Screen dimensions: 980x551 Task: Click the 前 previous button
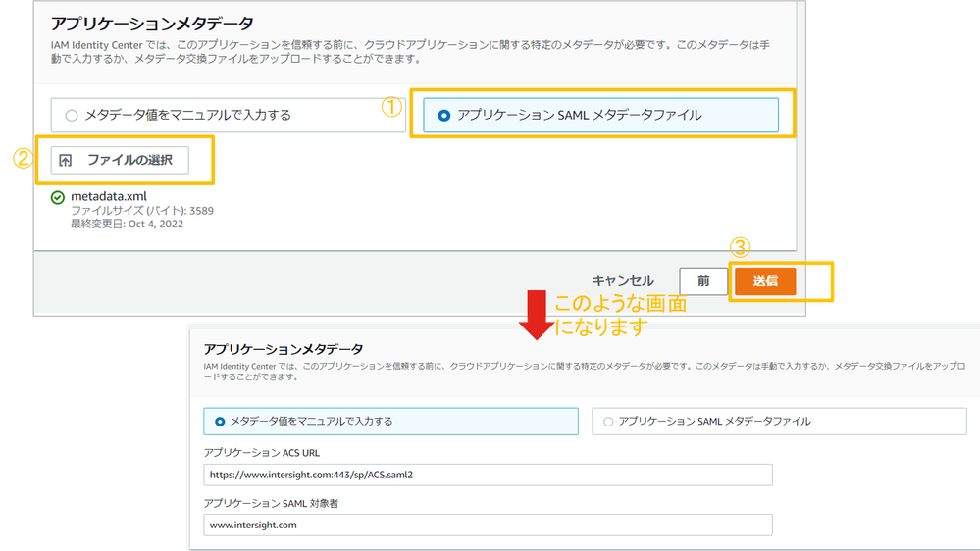703,281
